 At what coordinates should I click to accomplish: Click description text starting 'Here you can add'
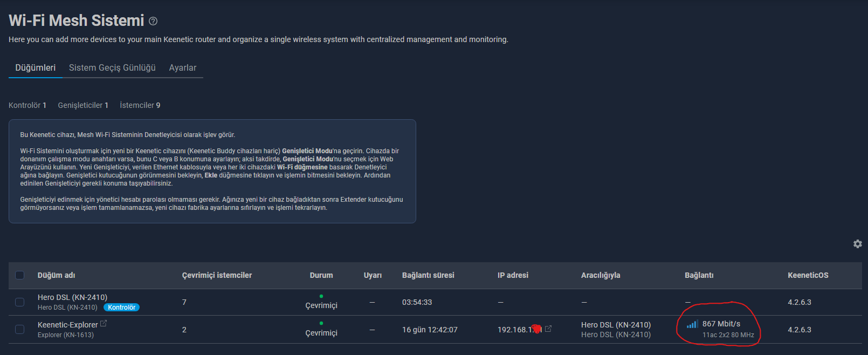[x=258, y=39]
